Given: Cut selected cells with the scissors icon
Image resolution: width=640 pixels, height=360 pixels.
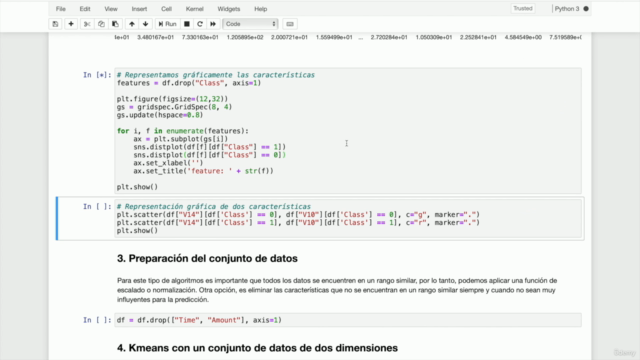Looking at the screenshot, I should [x=87, y=24].
